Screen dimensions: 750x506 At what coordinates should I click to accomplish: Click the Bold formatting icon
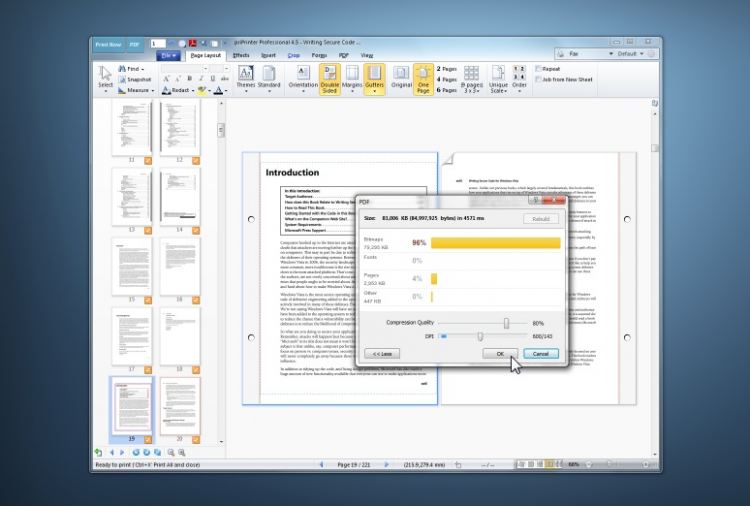click(189, 78)
